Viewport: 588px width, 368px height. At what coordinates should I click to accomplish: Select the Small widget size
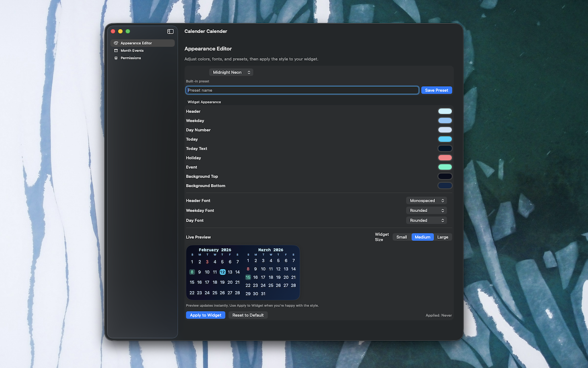tap(401, 237)
